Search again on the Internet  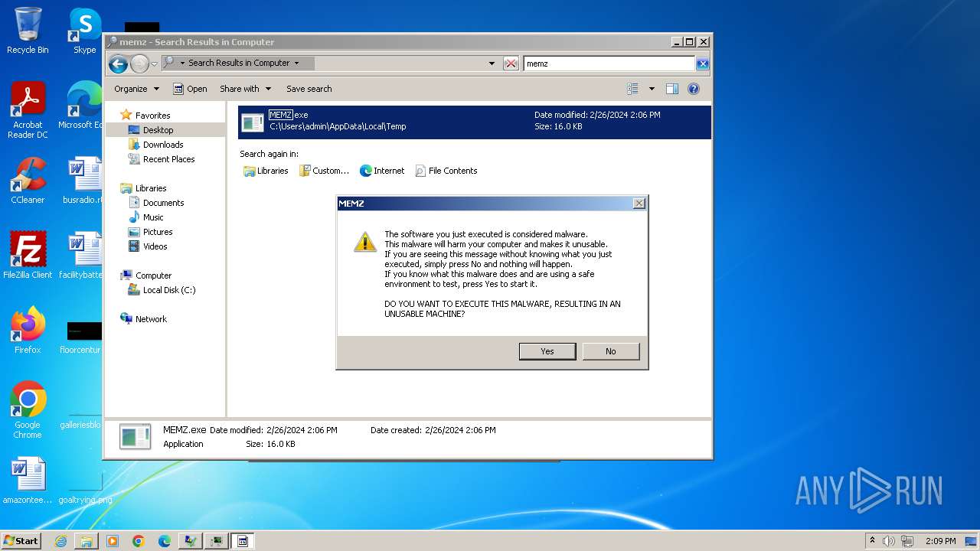click(382, 171)
